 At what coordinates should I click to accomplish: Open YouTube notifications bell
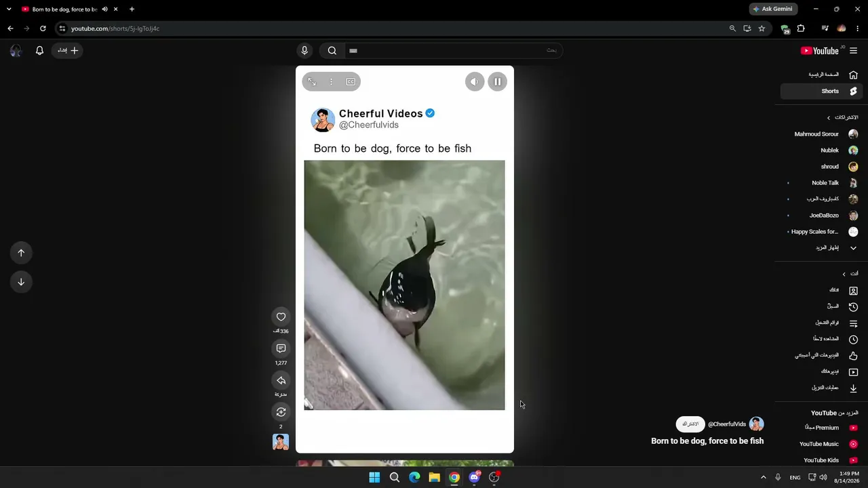(x=39, y=50)
